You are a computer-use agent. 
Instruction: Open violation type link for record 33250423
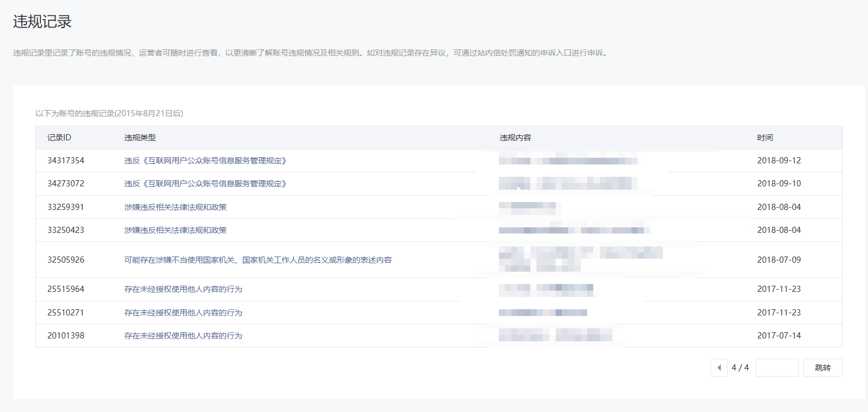(x=175, y=230)
